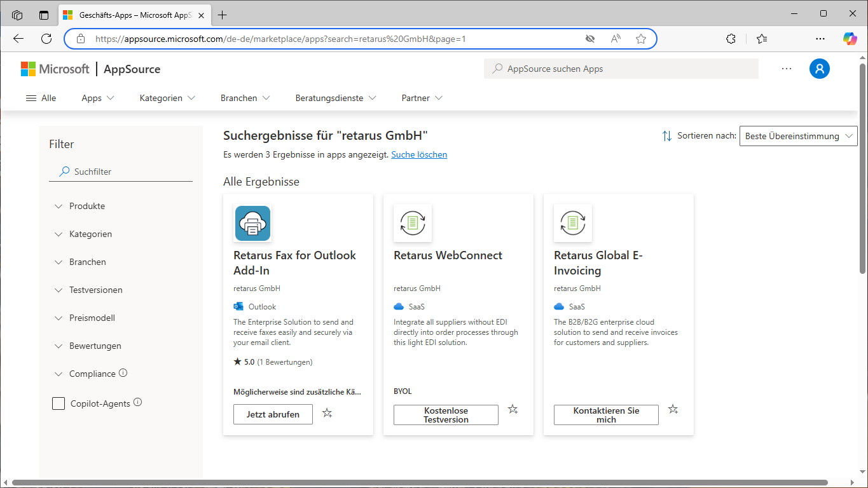Open Edge settings and more menu

[x=820, y=39]
